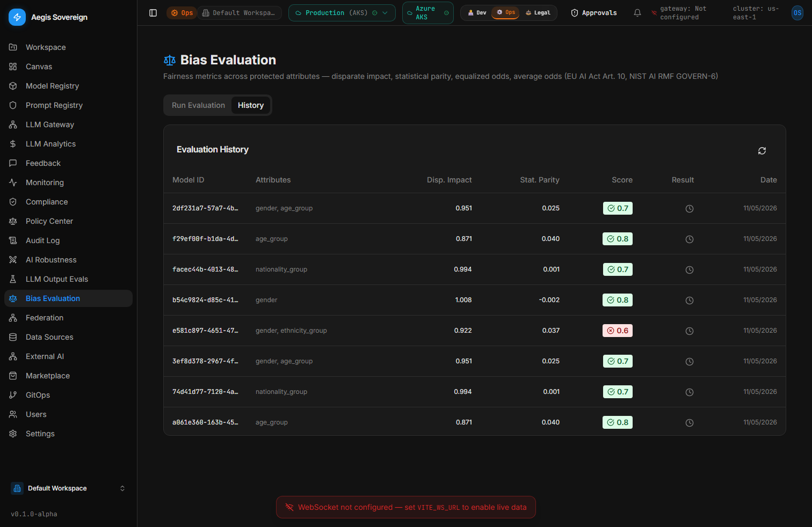Click the orange Ops mode badge
The image size is (812, 527).
(182, 13)
